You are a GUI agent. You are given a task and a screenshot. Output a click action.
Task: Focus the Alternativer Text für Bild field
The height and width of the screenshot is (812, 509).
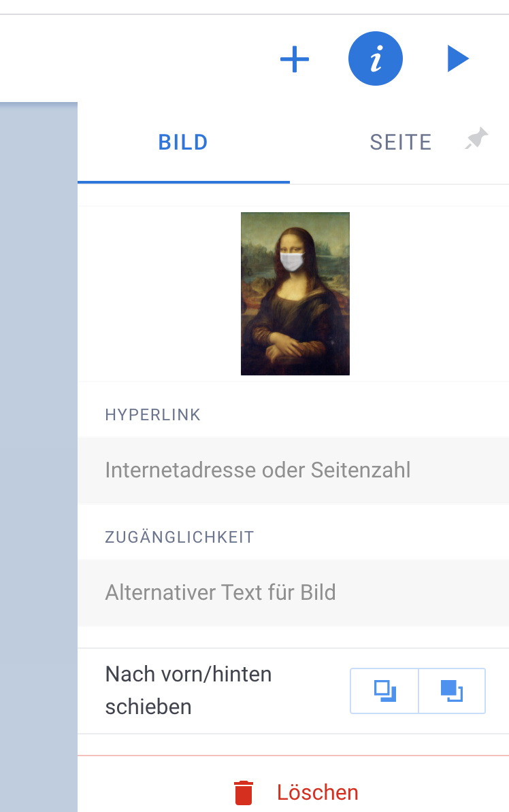[293, 592]
